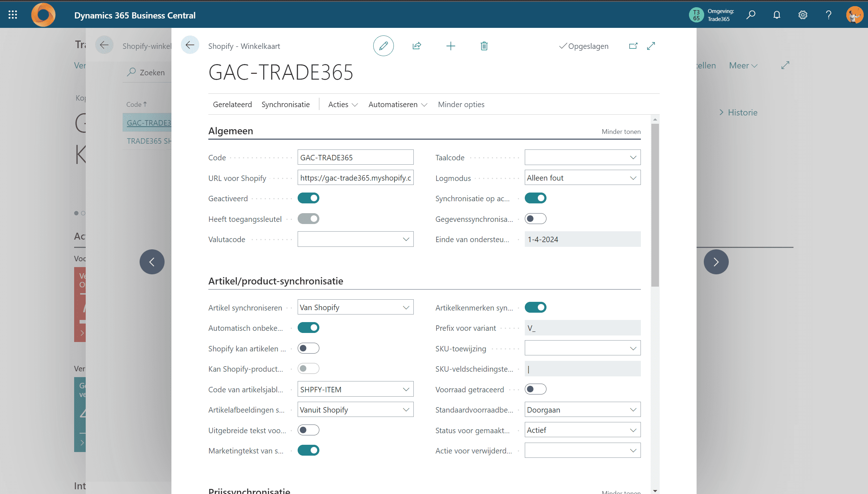Viewport: 868px width, 494px height.
Task: Toggle Uitgebreide tekst switch
Action: click(x=309, y=430)
